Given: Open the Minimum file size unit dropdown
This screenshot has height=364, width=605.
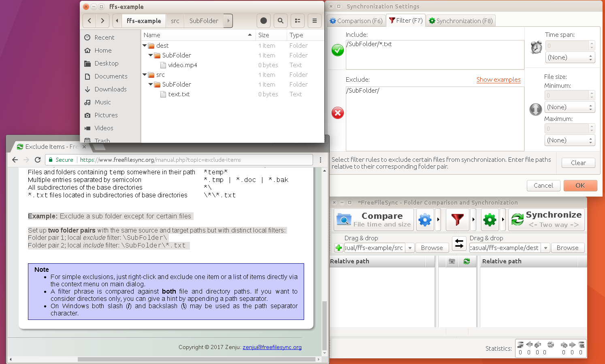Looking at the screenshot, I should (x=570, y=107).
